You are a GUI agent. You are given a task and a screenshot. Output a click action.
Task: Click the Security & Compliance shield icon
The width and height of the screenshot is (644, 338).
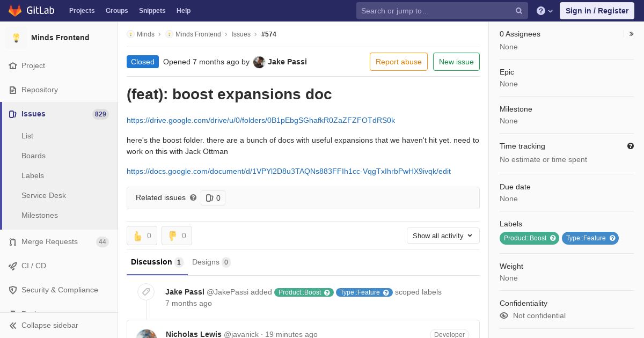(13, 290)
